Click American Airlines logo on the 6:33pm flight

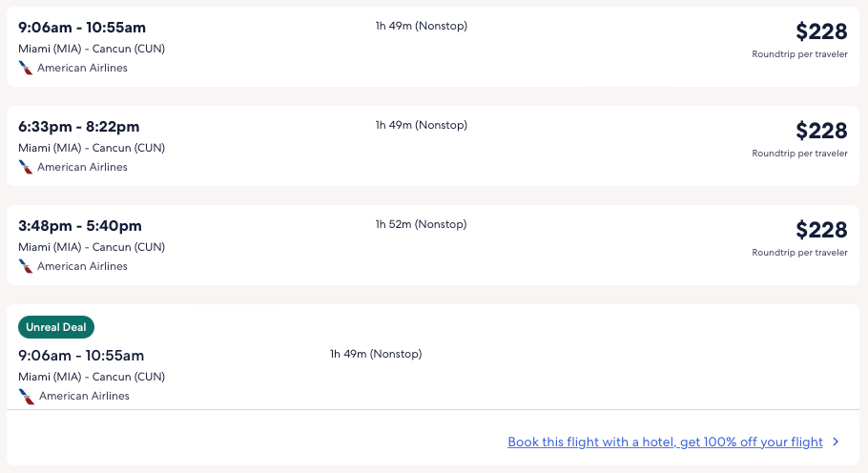point(26,167)
